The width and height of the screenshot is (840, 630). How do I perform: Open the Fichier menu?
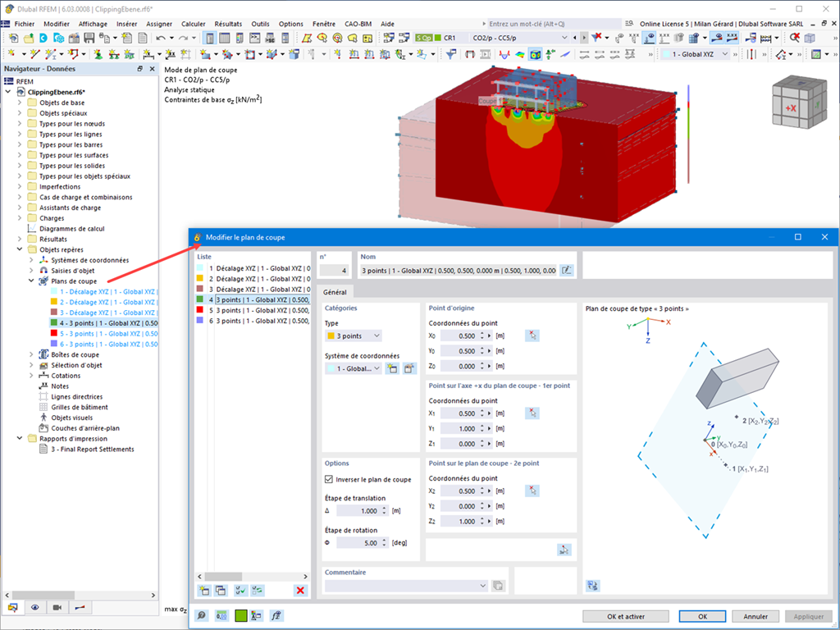[24, 24]
